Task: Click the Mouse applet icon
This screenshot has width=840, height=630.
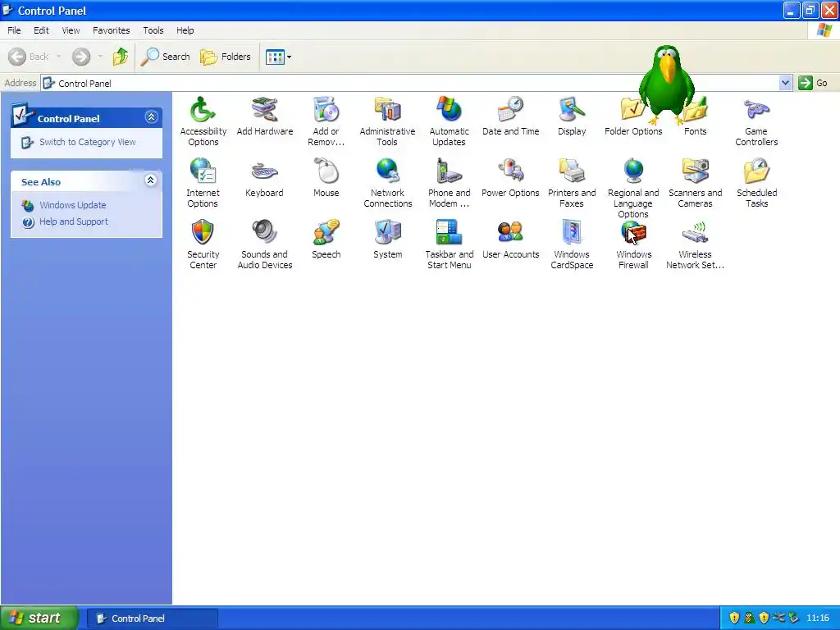Action: pyautogui.click(x=326, y=177)
